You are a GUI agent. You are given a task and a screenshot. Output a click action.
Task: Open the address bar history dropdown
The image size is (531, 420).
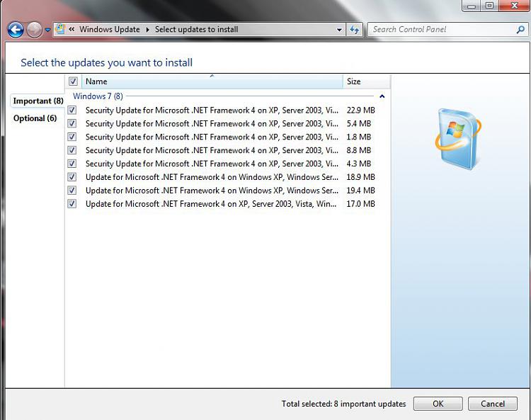pos(339,30)
